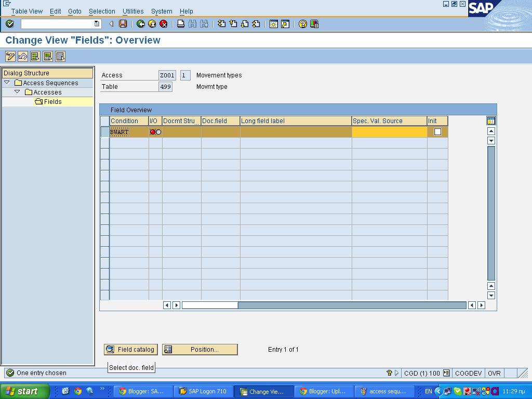Click the Save diskette icon

coord(123,24)
